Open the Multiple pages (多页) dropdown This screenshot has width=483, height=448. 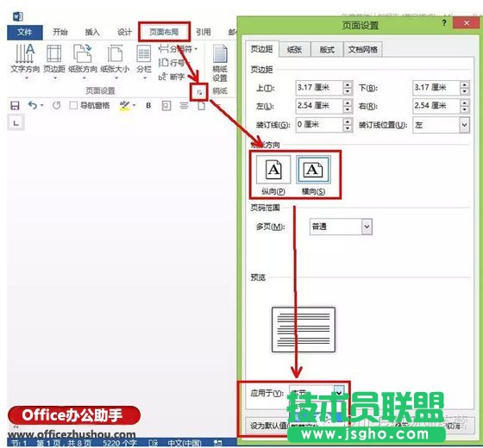coord(341,227)
